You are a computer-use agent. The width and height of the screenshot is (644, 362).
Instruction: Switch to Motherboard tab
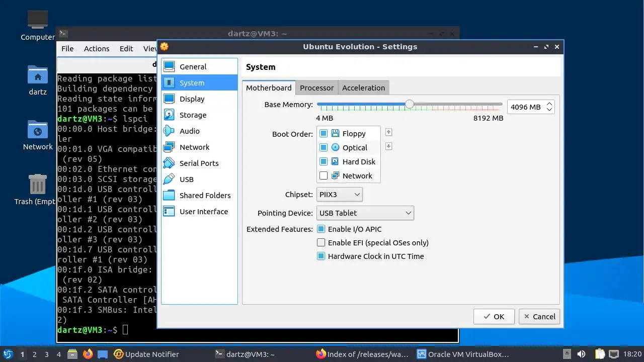269,88
